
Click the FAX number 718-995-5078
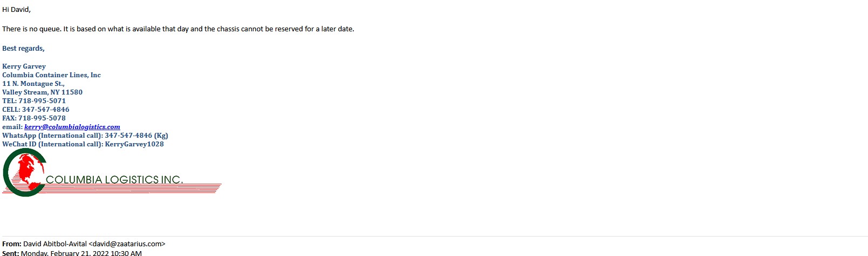(42, 118)
